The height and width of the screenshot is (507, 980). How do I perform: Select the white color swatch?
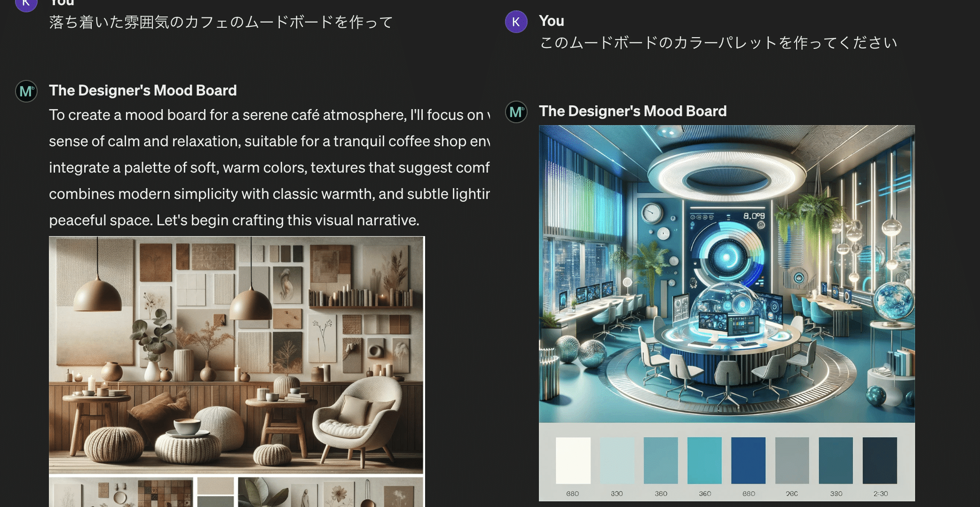[573, 460]
